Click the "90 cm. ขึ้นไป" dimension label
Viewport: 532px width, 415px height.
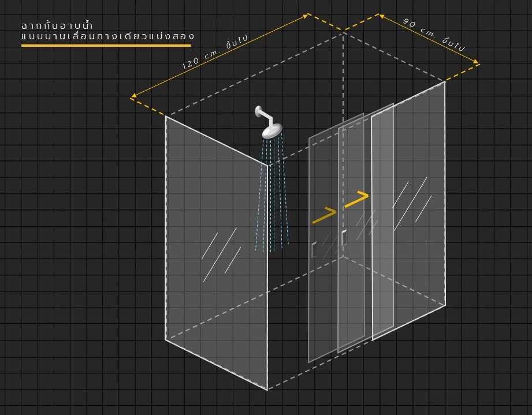[x=434, y=35]
